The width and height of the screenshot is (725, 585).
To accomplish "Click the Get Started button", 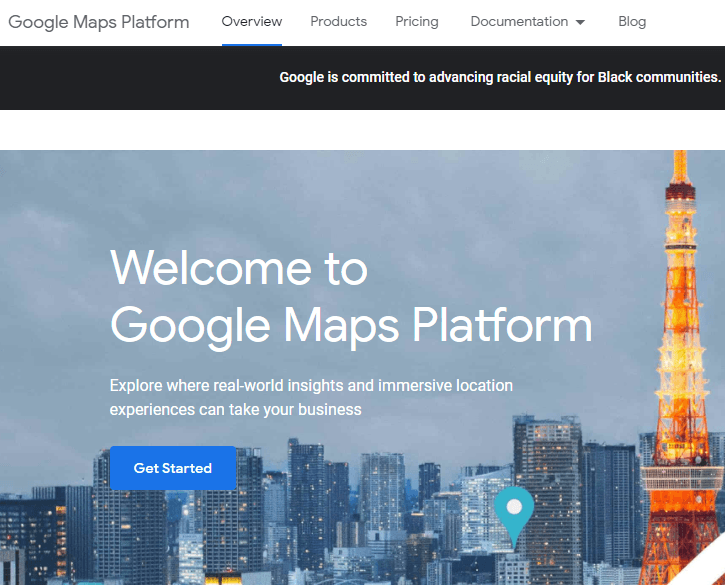I will pos(173,468).
